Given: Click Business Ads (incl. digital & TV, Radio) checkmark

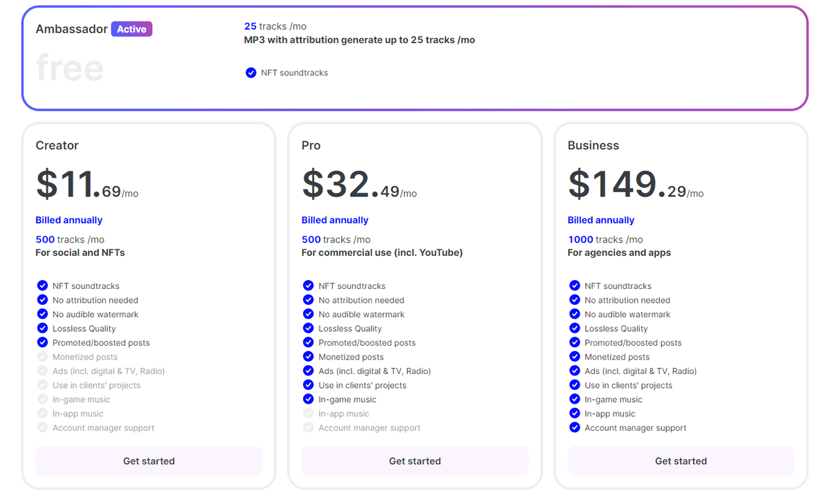Looking at the screenshot, I should coord(574,371).
